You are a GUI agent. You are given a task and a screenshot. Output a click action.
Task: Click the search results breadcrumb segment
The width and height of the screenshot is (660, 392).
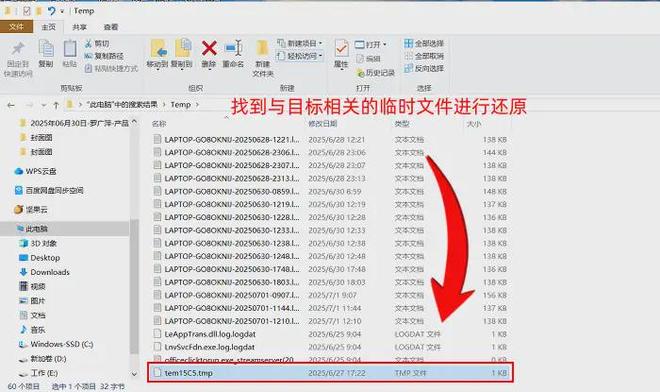[x=122, y=104]
